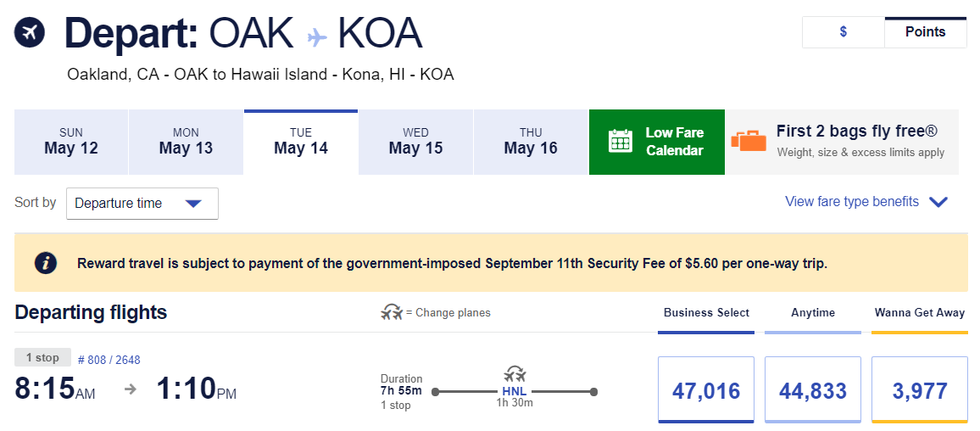Click the light blue plane between OAK and KOA
The image size is (980, 431).
point(316,36)
